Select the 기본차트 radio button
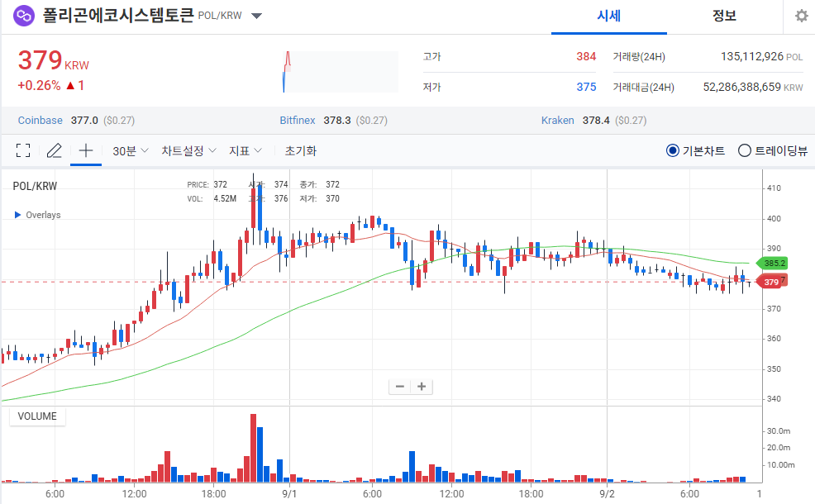This screenshot has height=504, width=815. (672, 150)
